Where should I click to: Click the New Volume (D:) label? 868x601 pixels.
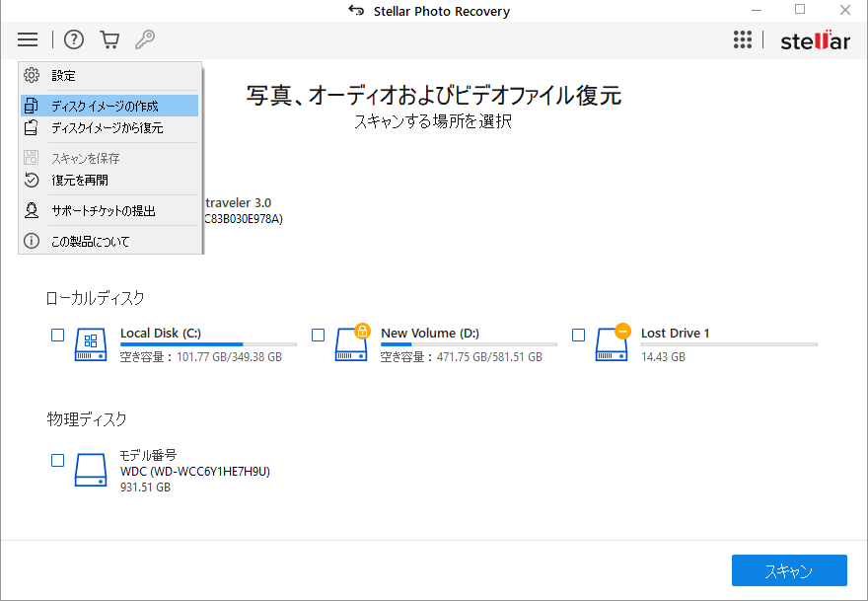tap(430, 333)
